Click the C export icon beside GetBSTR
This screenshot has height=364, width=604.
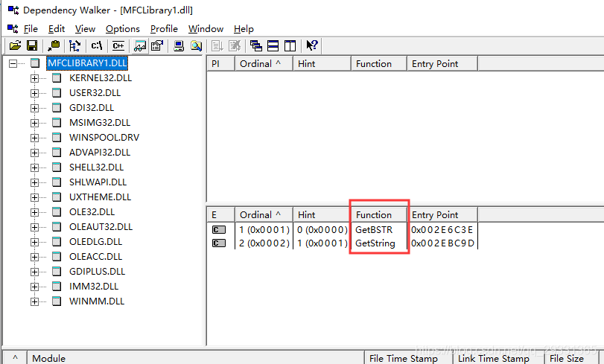219,230
